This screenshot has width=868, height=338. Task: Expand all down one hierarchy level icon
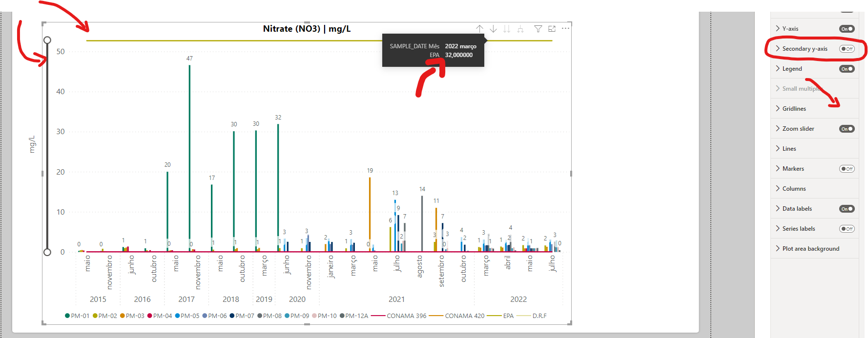click(520, 29)
